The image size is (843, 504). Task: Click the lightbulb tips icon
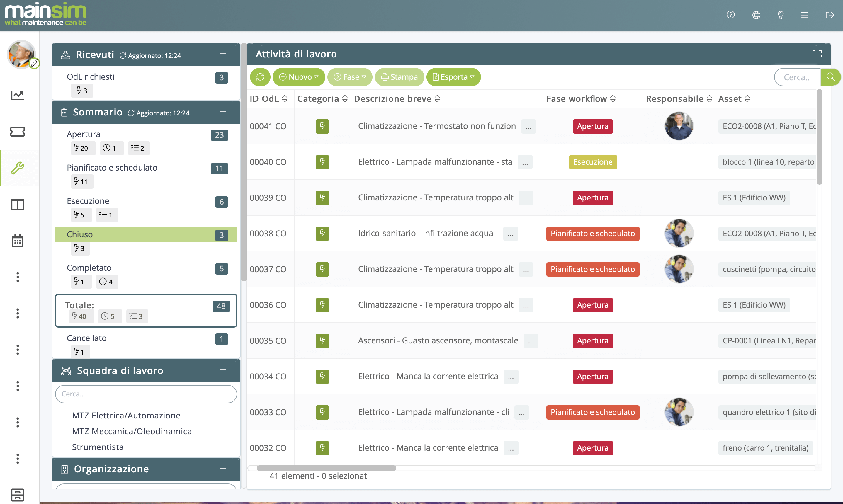pyautogui.click(x=781, y=15)
